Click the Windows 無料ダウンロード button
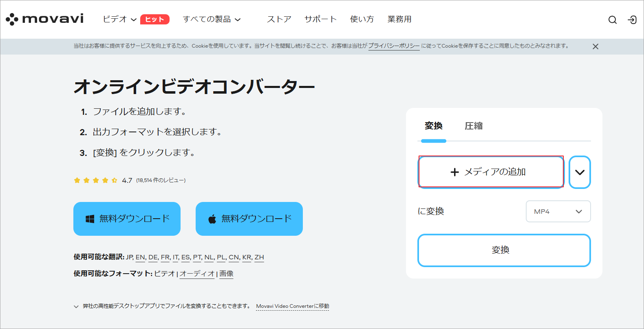 click(127, 219)
